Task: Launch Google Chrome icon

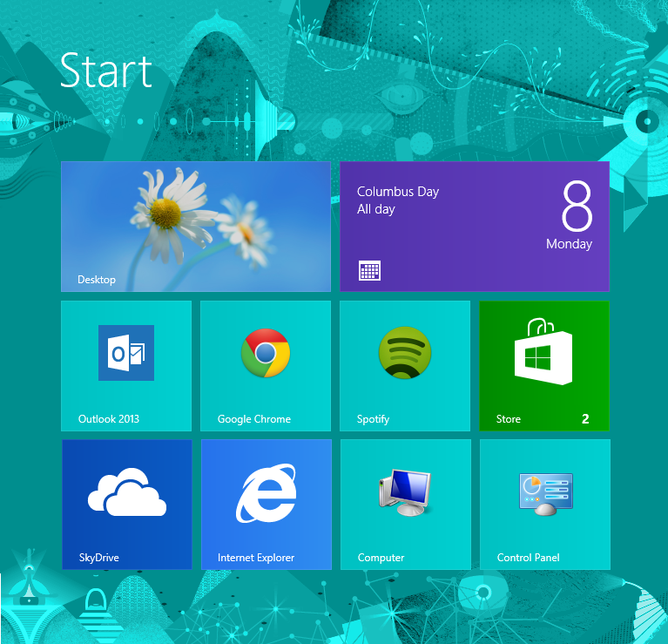Action: click(266, 353)
